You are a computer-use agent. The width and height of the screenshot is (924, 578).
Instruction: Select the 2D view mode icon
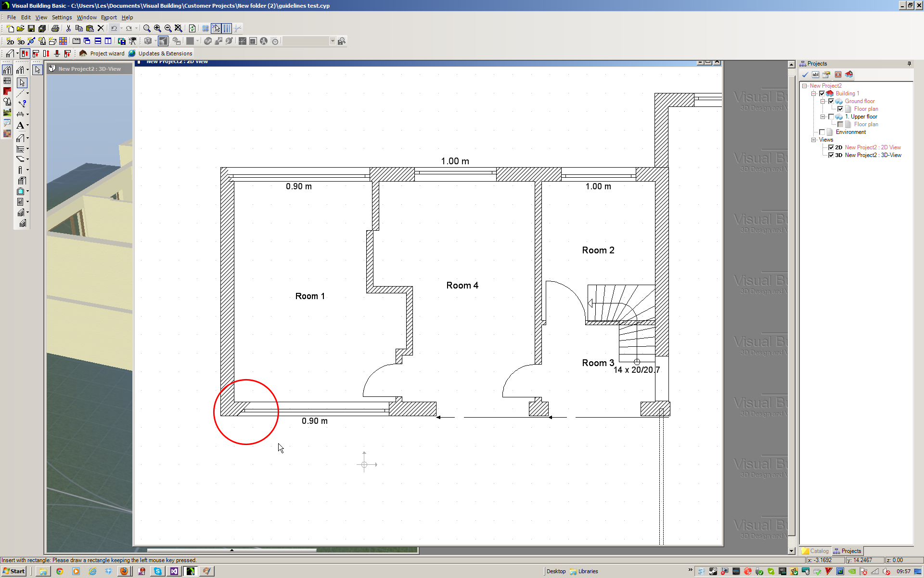click(10, 41)
